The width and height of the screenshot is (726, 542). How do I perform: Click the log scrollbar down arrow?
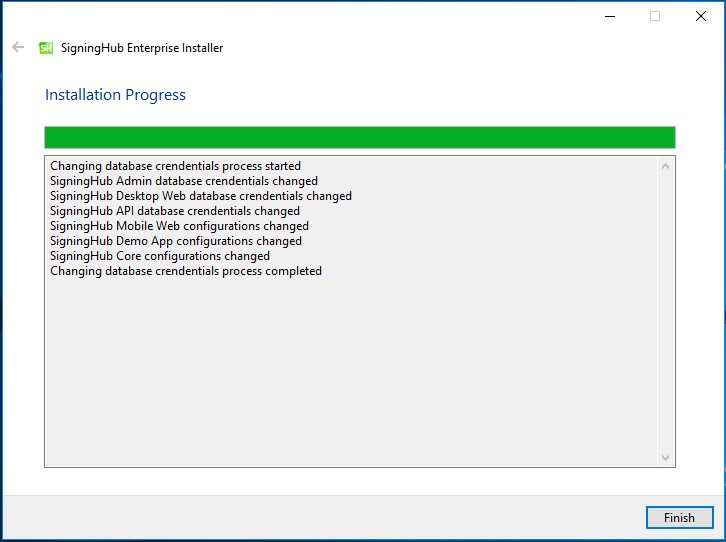[x=665, y=457]
